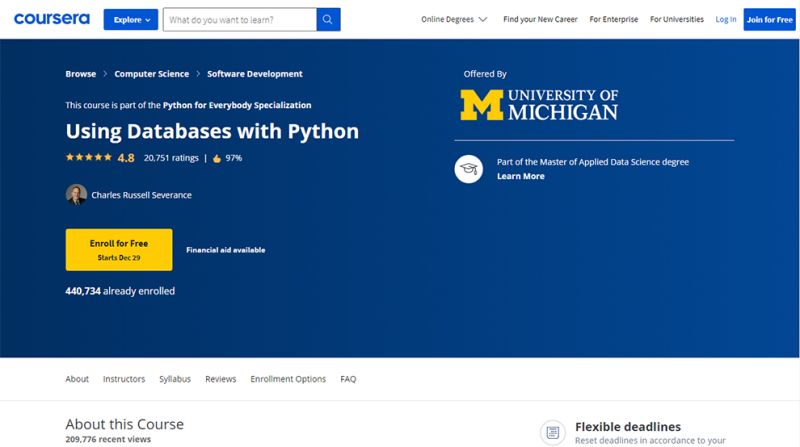800x447 pixels.
Task: Switch to the Syllabus tab
Action: click(175, 379)
